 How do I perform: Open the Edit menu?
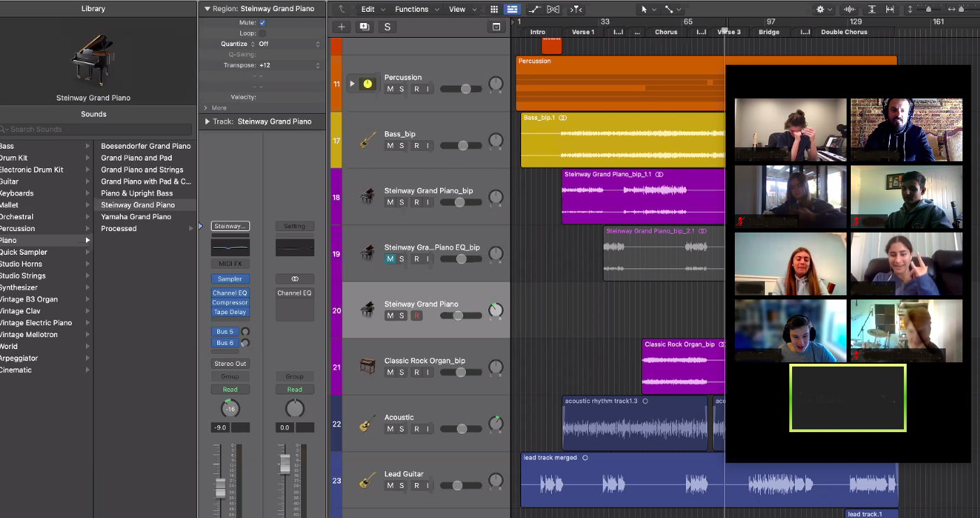pyautogui.click(x=372, y=9)
